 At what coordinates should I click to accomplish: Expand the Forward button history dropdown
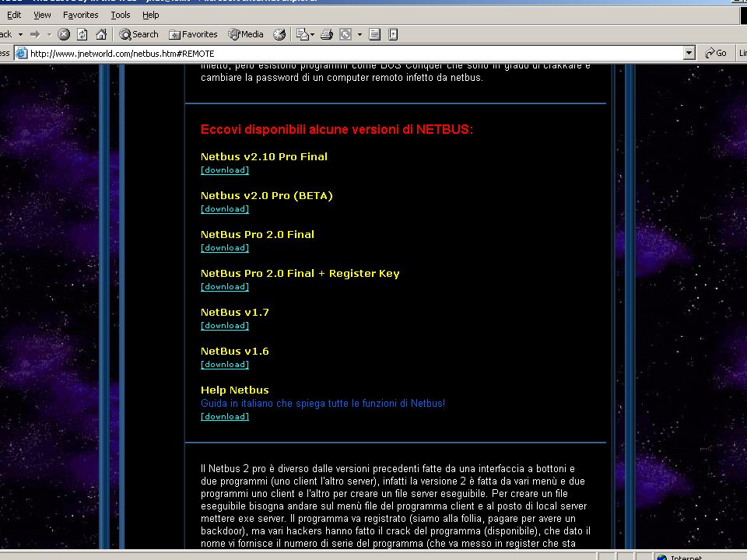pos(49,34)
